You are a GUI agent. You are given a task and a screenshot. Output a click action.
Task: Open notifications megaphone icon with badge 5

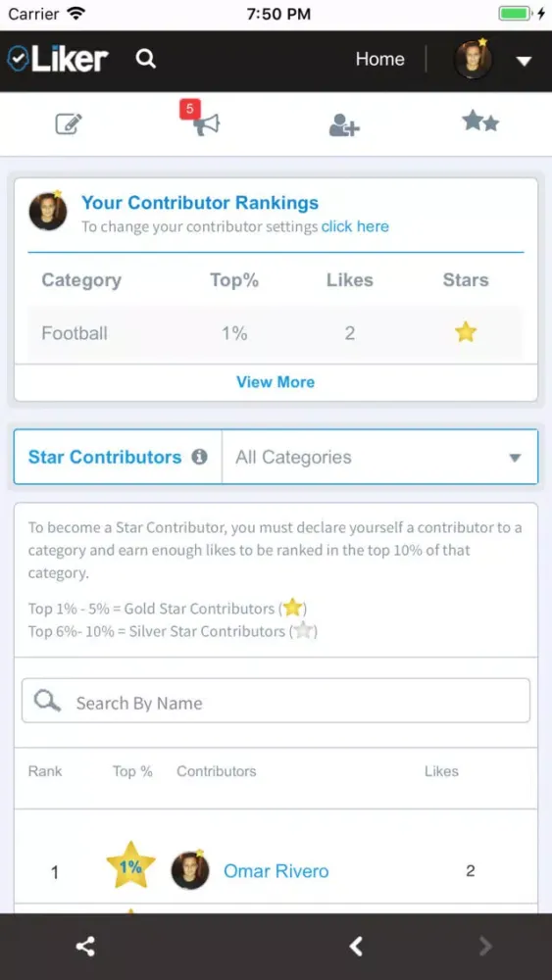(204, 122)
